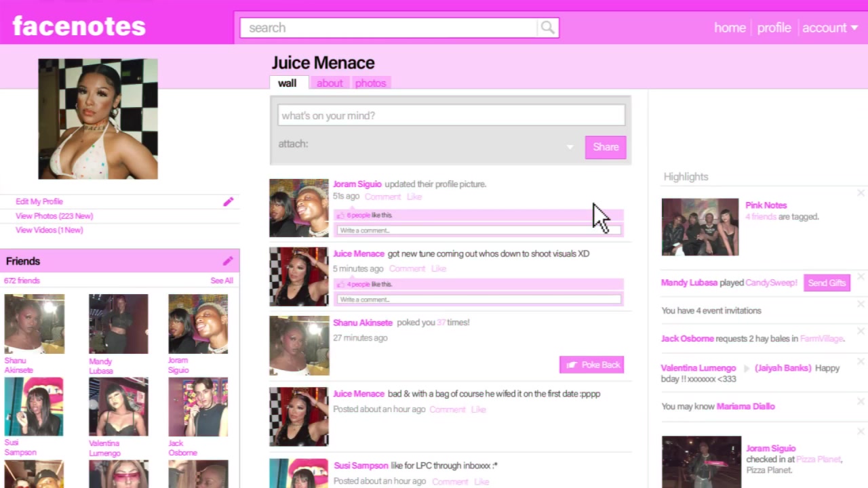Click the FarmVillage game link
This screenshot has width=868, height=488.
coord(823,338)
